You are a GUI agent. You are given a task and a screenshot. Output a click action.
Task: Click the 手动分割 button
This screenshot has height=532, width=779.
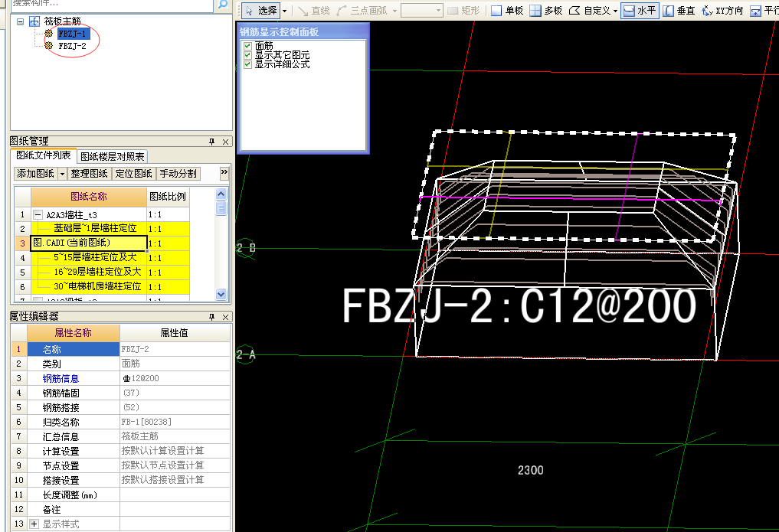tap(178, 174)
